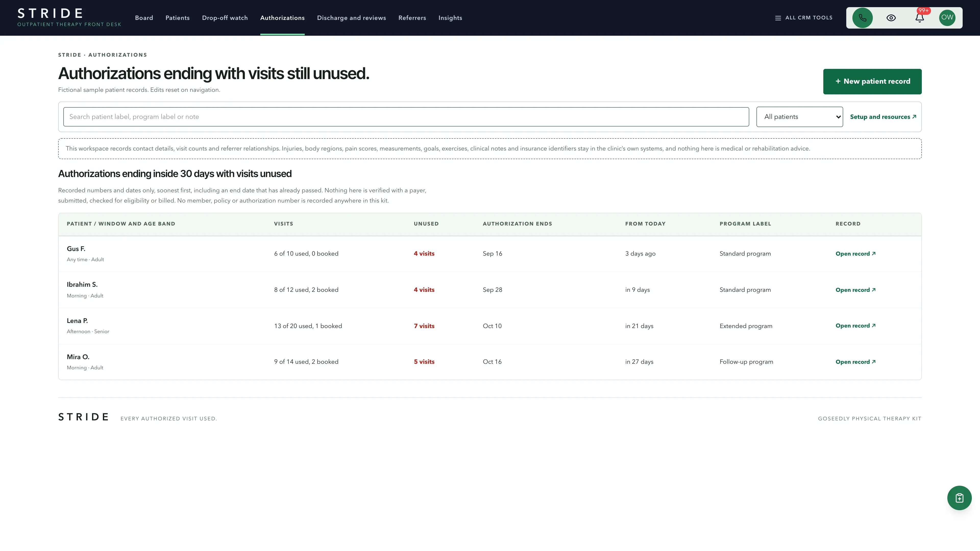
Task: Click the 'Oct 10' end date
Action: 492,326
